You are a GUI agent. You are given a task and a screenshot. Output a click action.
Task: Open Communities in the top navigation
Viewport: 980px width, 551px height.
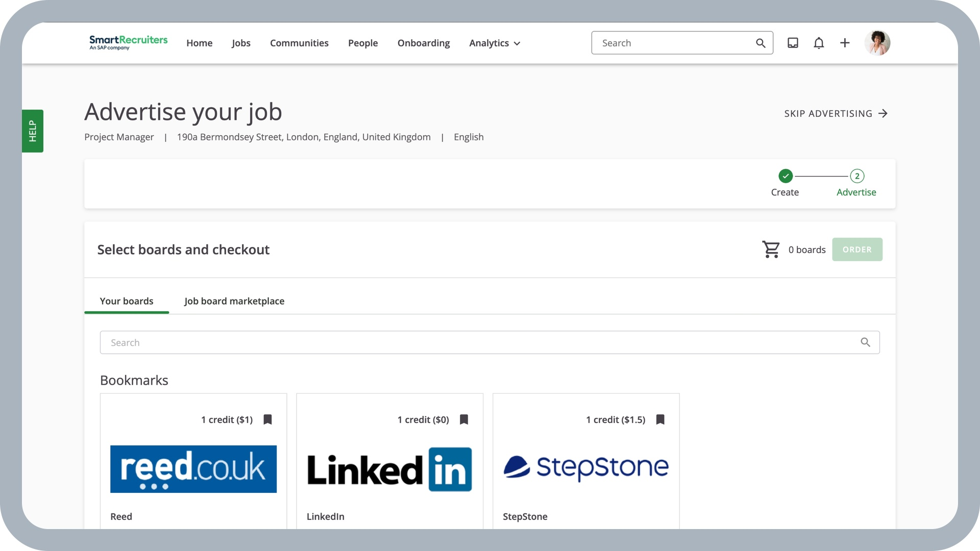(299, 43)
